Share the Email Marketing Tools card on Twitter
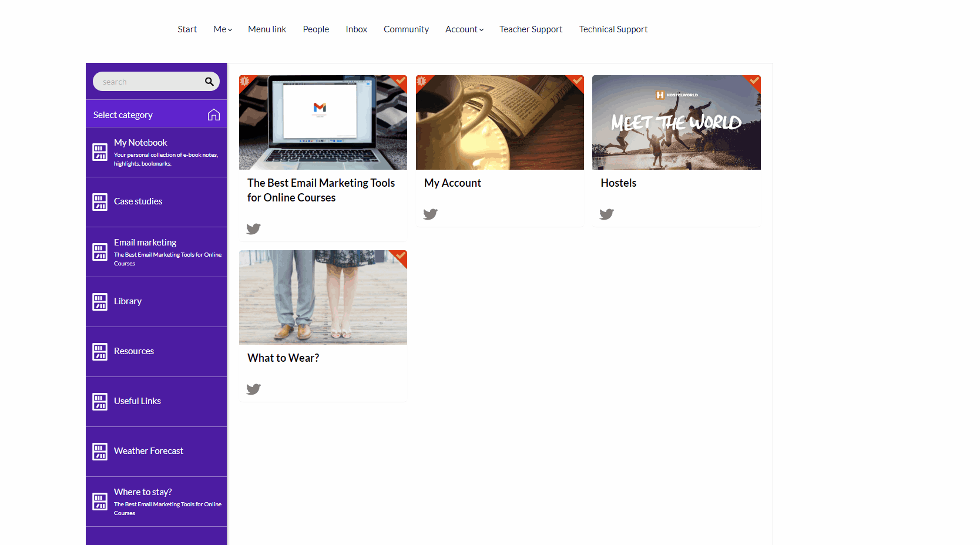 253,229
